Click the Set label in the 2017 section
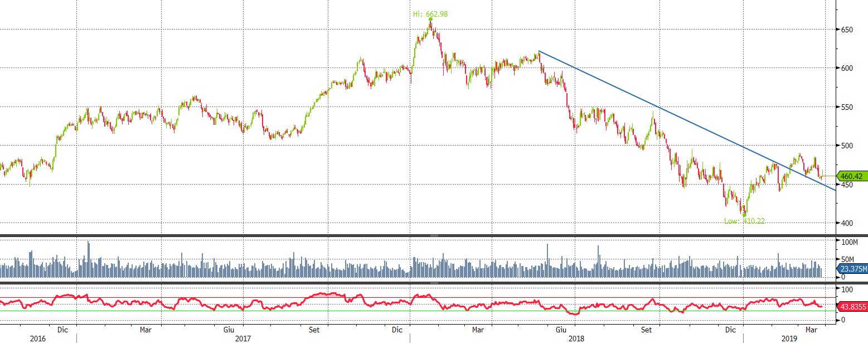The height and width of the screenshot is (343, 868). [314, 330]
